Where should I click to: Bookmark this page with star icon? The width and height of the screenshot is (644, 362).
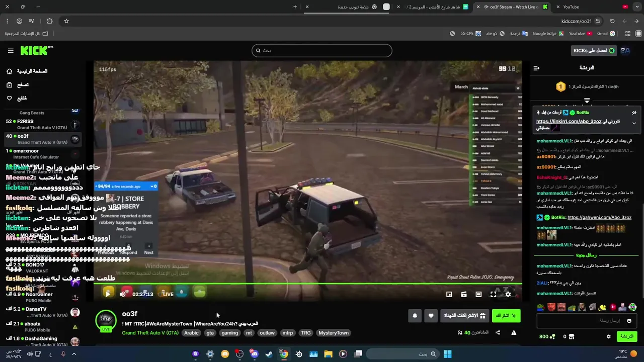pos(66,21)
